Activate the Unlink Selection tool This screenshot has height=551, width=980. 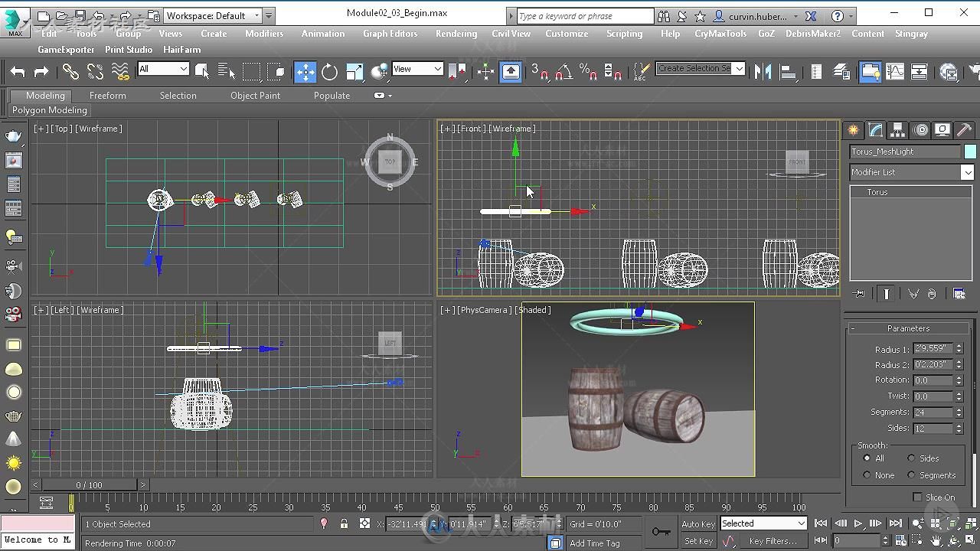[95, 72]
